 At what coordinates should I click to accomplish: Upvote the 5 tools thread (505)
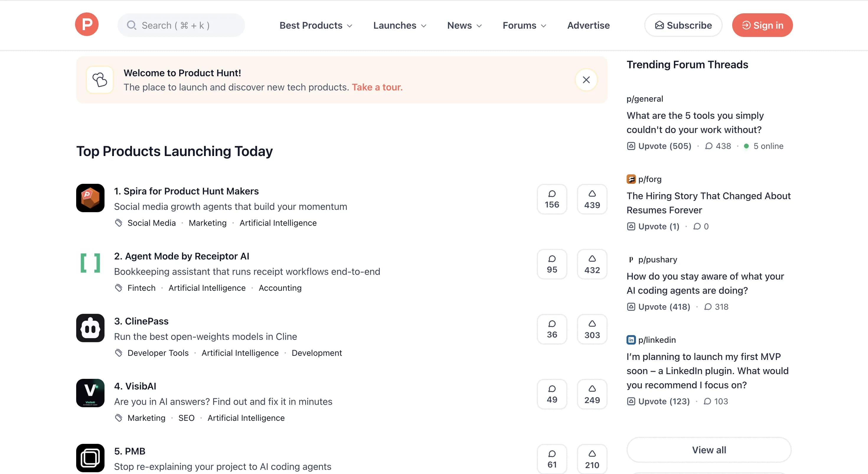tap(659, 146)
